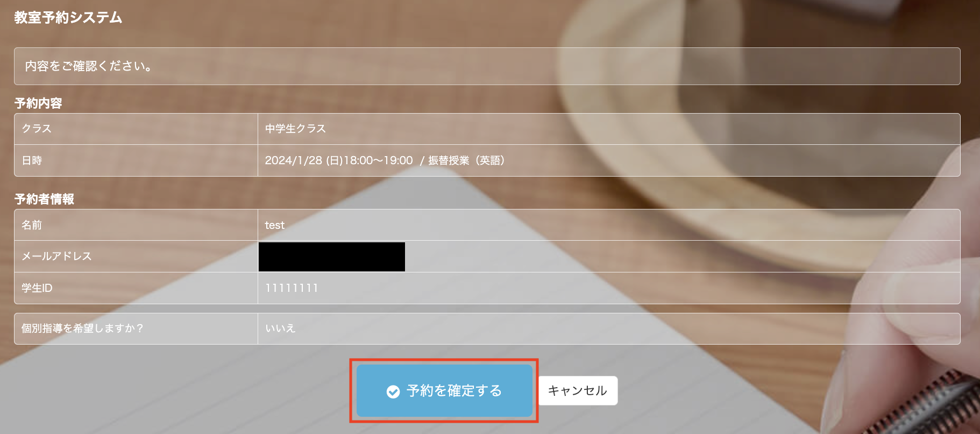Click the checkmark icon on confirm button

393,391
